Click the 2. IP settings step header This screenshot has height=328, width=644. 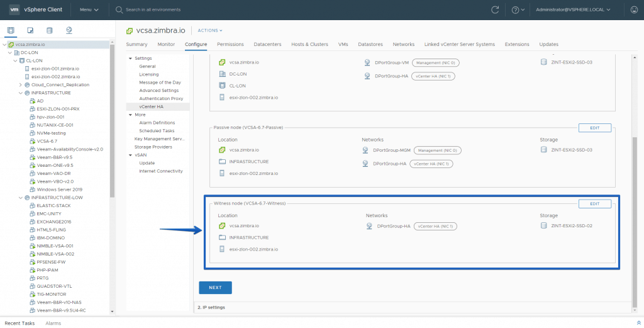(x=211, y=307)
